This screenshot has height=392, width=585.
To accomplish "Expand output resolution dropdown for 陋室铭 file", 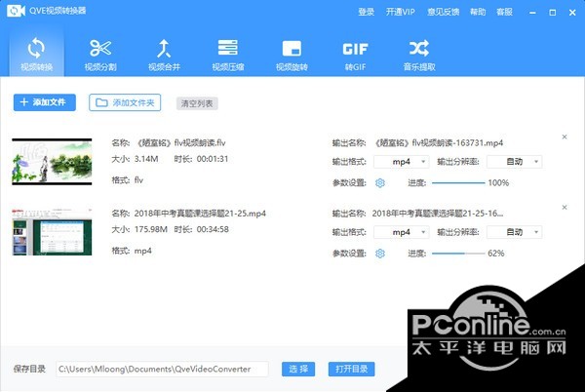I will pyautogui.click(x=515, y=162).
